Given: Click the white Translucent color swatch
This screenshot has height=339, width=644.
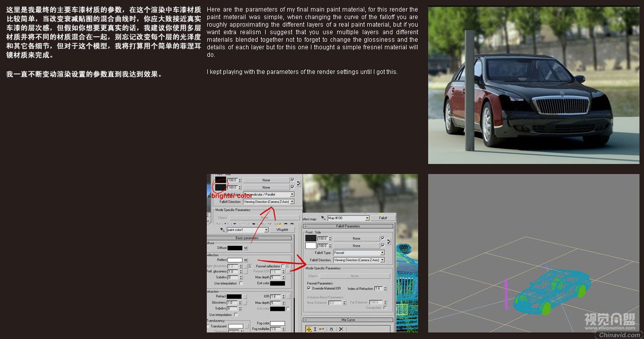Looking at the screenshot, I should pos(236,326).
